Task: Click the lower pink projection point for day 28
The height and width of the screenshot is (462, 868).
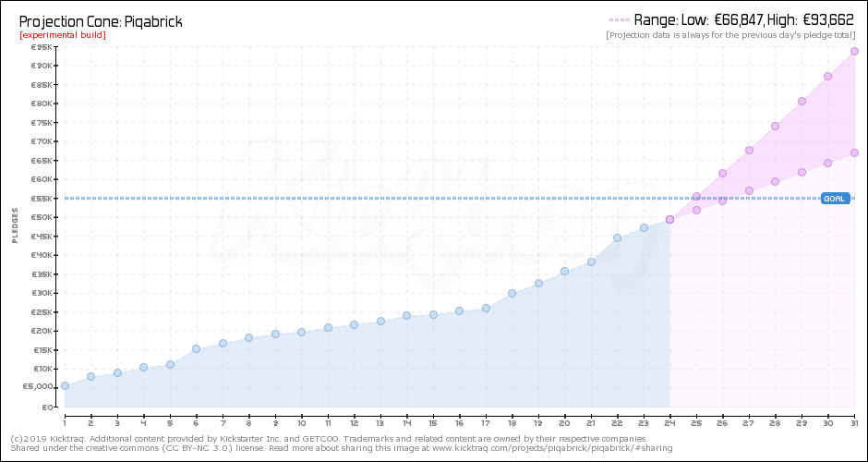Action: (x=775, y=182)
